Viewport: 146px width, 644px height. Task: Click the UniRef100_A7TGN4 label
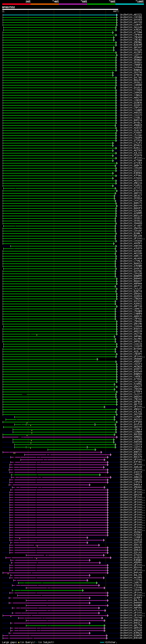131,32
